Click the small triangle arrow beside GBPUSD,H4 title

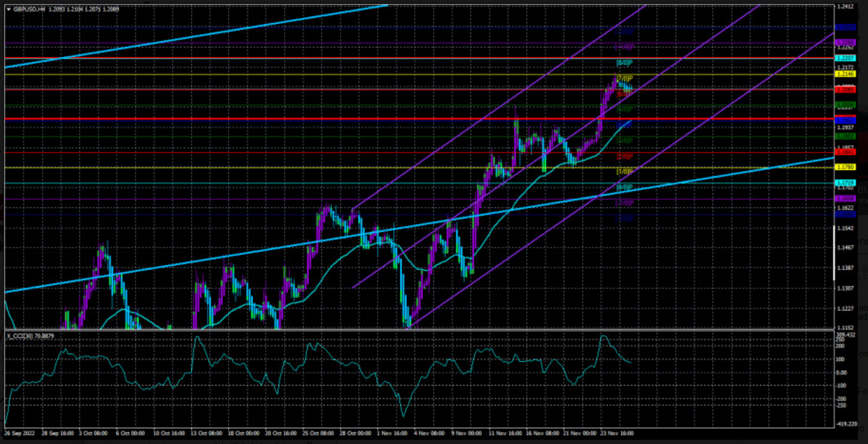pyautogui.click(x=8, y=9)
